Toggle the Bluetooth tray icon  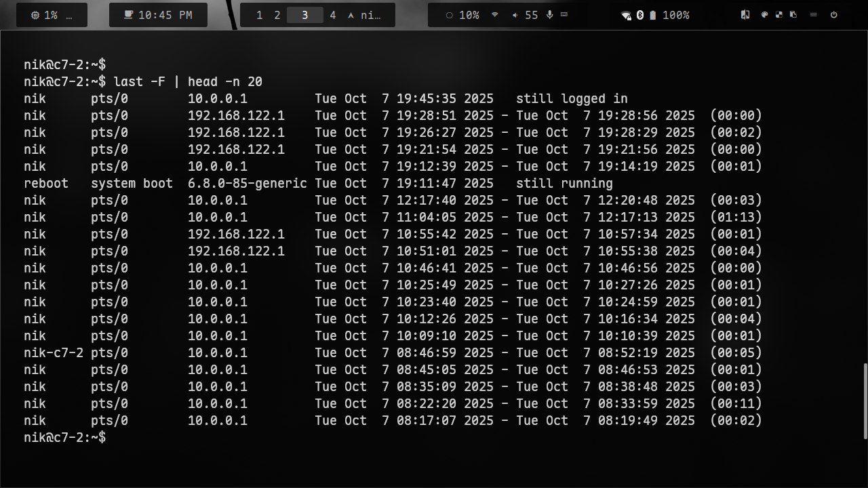(x=639, y=15)
